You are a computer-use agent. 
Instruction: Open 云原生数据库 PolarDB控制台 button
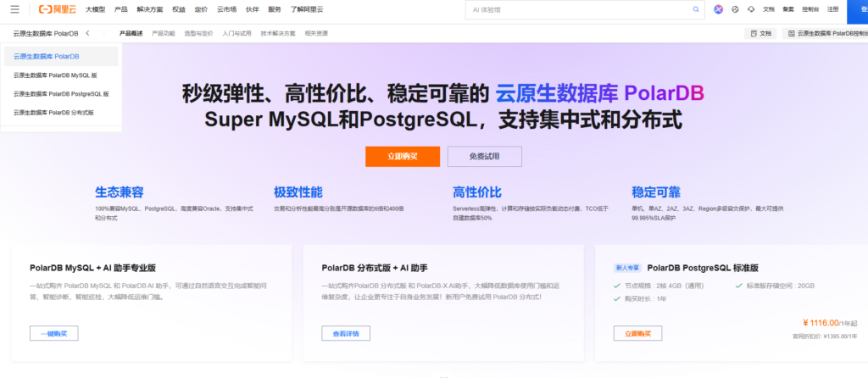point(825,33)
